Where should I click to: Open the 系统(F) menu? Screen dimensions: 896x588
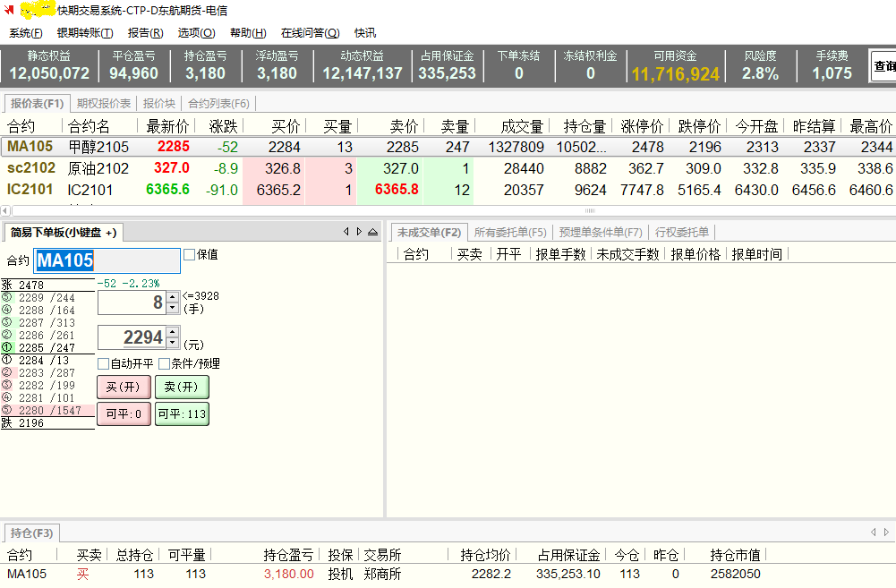(x=26, y=33)
